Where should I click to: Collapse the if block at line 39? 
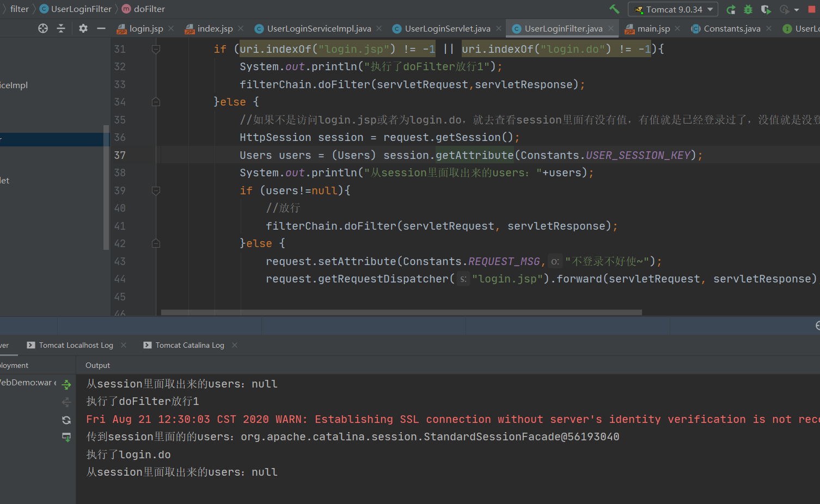point(156,190)
